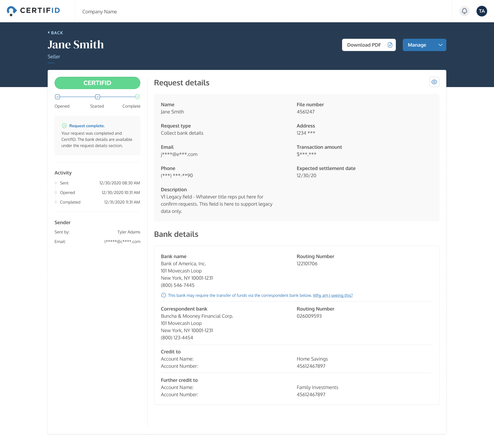Click the Download PDF button
This screenshot has width=494, height=448.
pos(364,45)
